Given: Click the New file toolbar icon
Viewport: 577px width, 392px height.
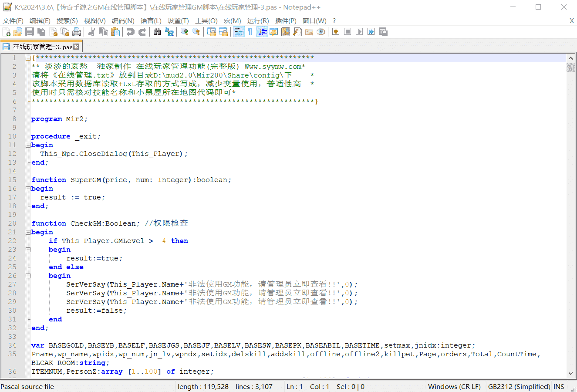Looking at the screenshot, I should [x=7, y=32].
